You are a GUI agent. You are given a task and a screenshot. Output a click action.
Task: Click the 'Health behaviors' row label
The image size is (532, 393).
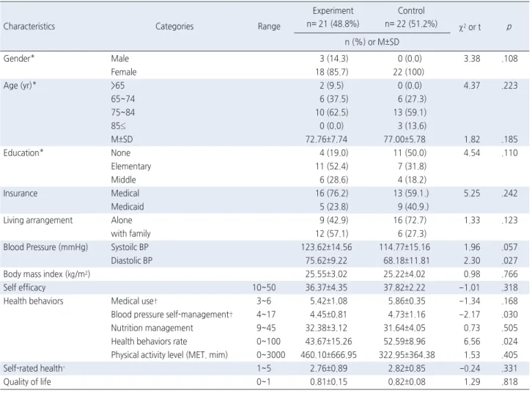click(33, 301)
